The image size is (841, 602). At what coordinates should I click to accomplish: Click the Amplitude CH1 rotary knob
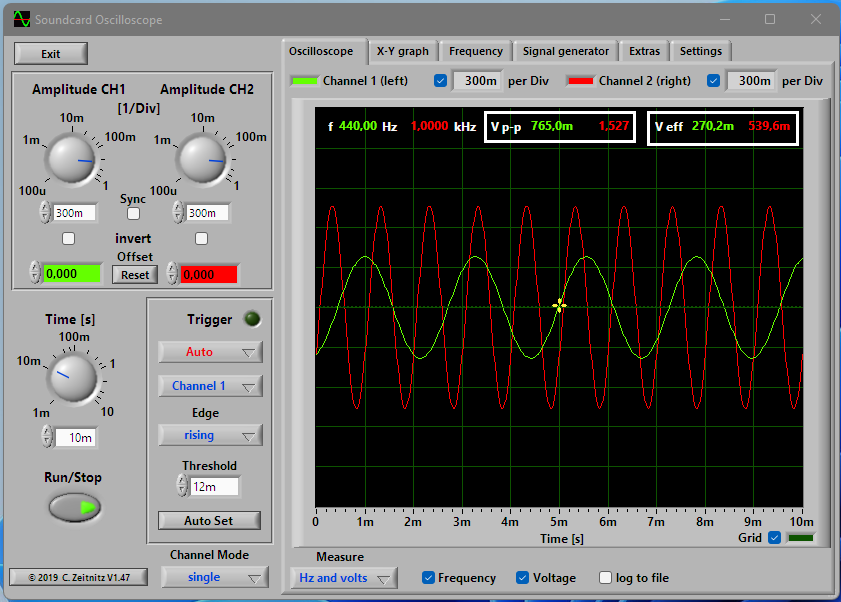pos(73,160)
